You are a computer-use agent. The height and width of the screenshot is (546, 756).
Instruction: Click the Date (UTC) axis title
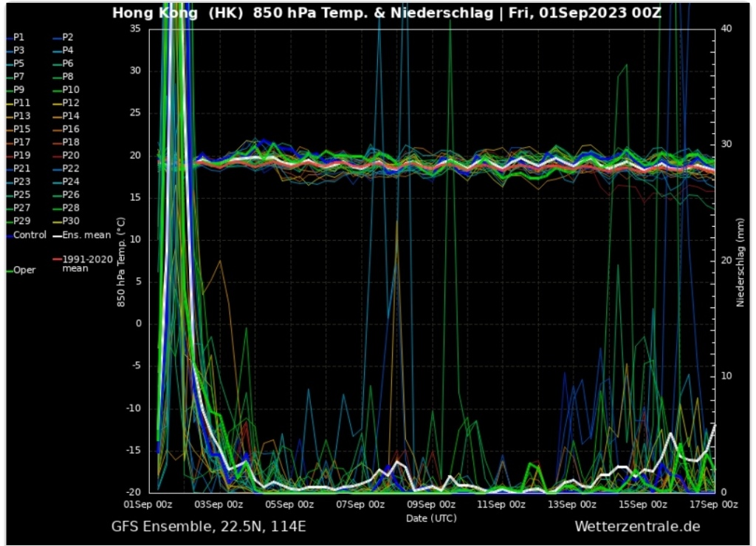coord(431,518)
